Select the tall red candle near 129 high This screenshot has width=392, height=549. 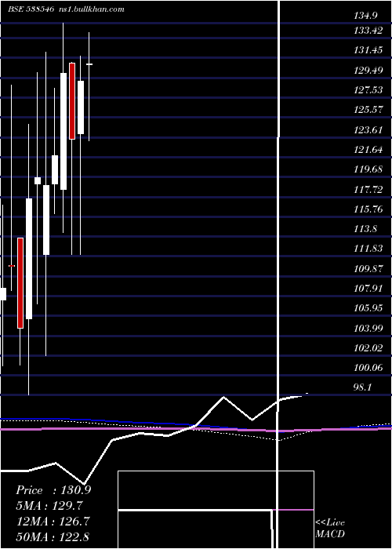coord(72,101)
